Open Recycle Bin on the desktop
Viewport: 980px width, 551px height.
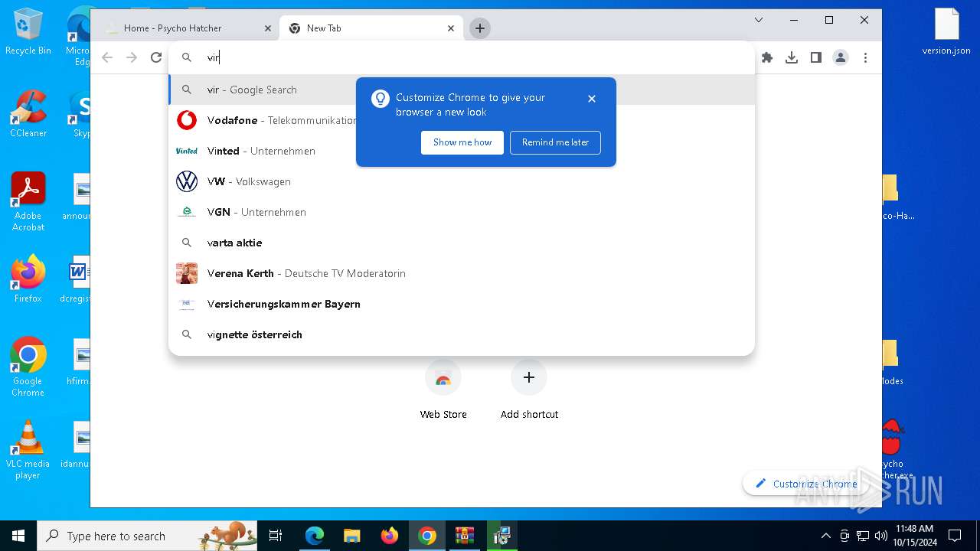(28, 32)
